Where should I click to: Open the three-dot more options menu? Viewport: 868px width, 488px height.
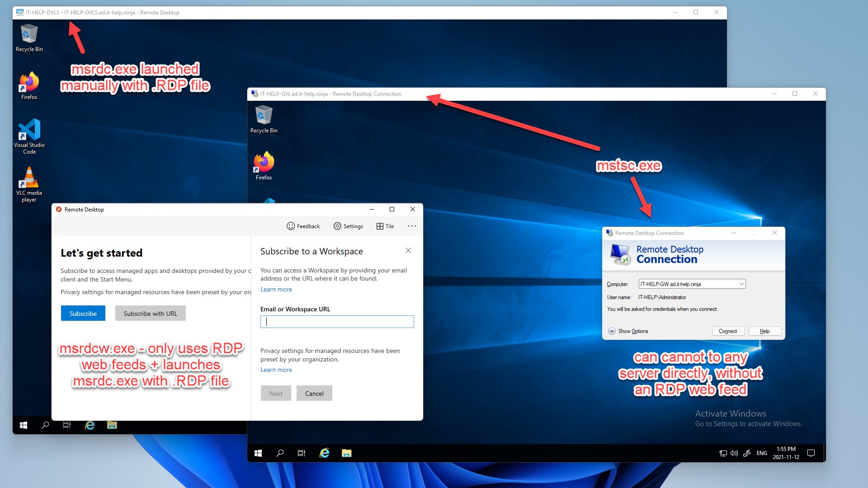click(411, 226)
